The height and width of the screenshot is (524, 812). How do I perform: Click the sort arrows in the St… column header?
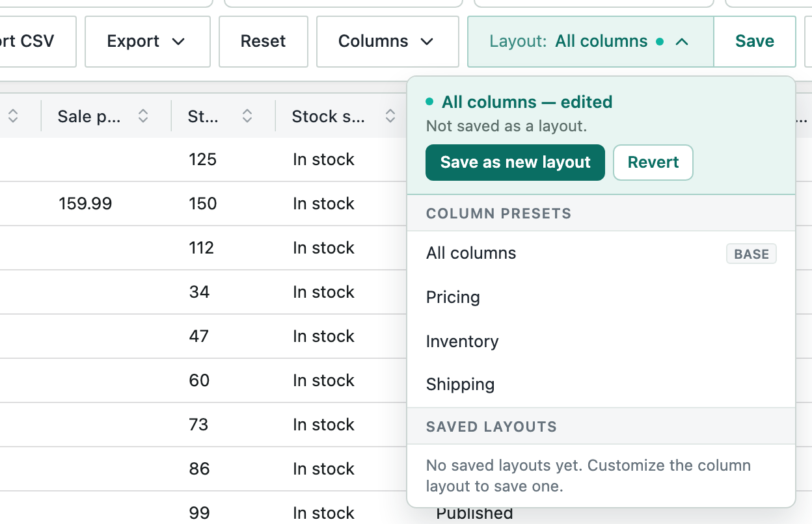(x=247, y=116)
